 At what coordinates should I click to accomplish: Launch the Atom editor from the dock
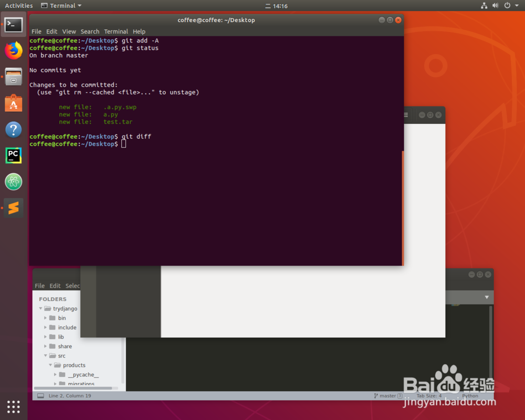coord(14,182)
